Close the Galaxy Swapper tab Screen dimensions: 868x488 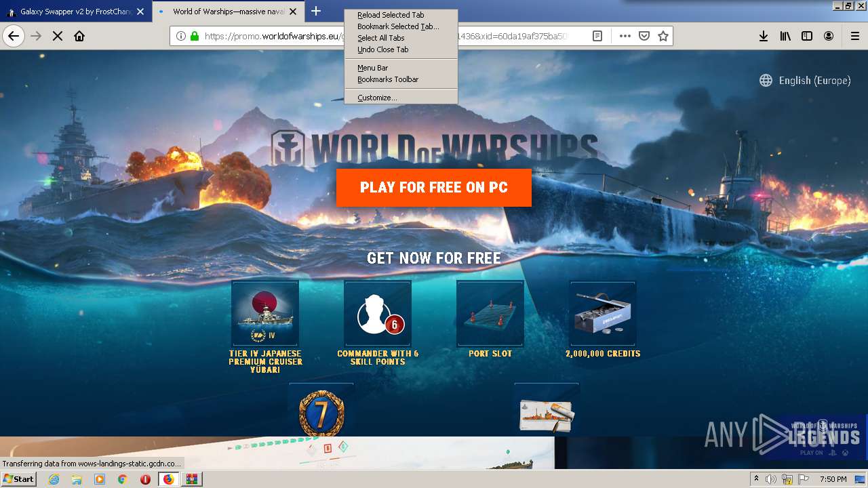click(x=140, y=12)
